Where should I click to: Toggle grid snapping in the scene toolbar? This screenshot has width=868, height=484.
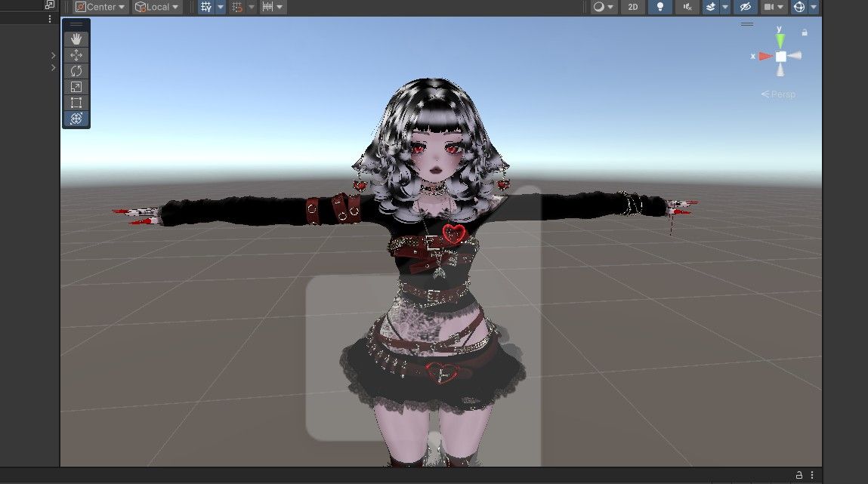(237, 8)
